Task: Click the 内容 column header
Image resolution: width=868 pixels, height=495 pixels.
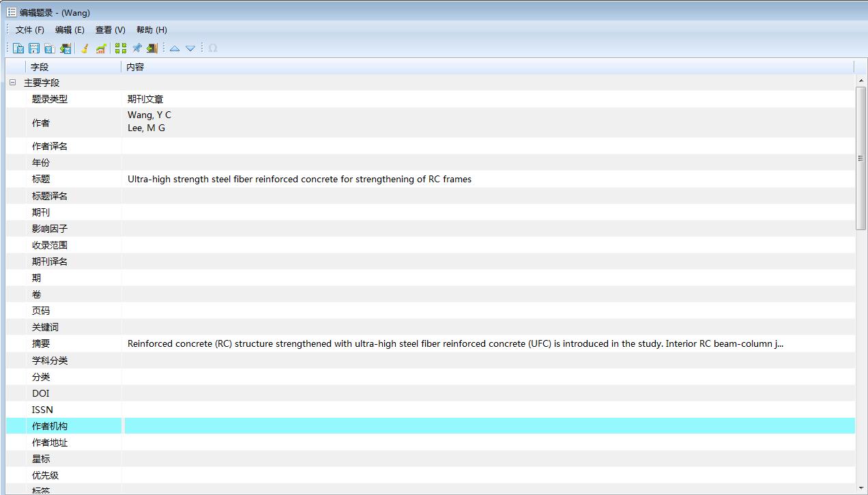Action: tap(488, 67)
